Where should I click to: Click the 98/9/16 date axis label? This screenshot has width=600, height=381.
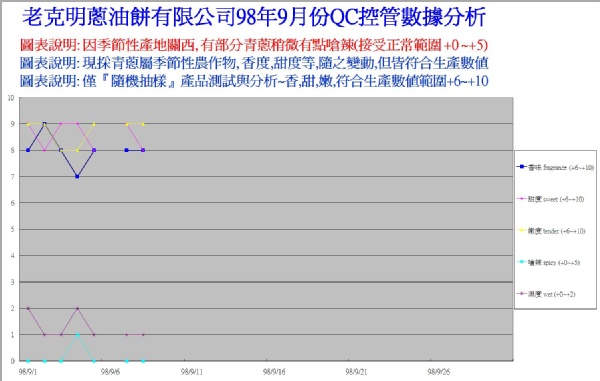click(x=274, y=372)
